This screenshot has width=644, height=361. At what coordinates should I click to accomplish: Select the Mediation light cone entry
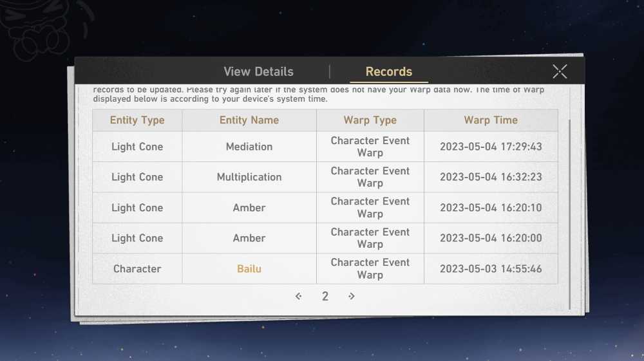[325, 147]
